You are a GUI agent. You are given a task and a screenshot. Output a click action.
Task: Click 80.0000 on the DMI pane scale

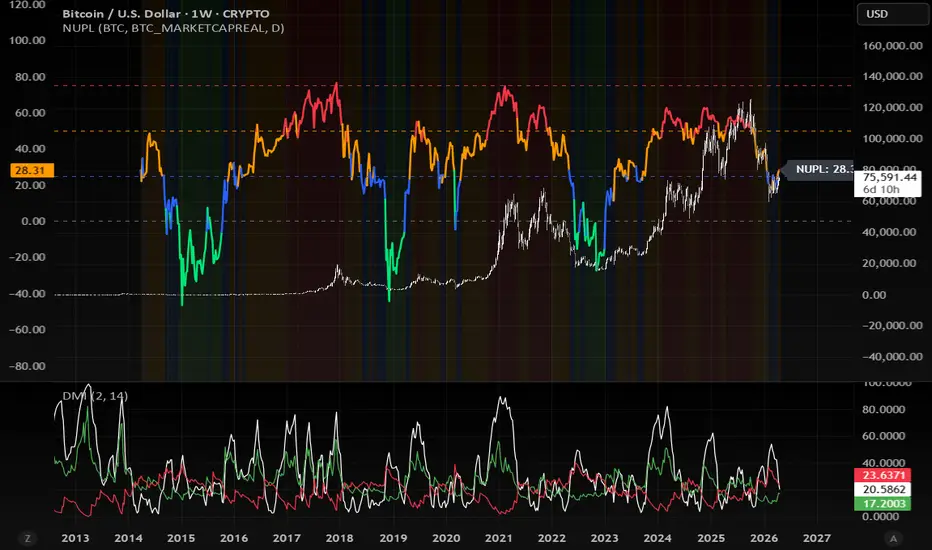click(x=884, y=409)
